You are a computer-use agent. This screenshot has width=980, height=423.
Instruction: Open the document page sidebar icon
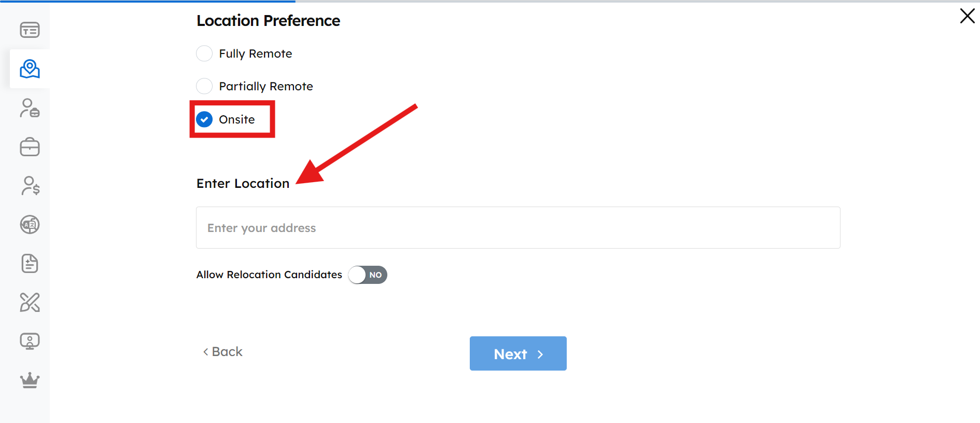pos(30,264)
